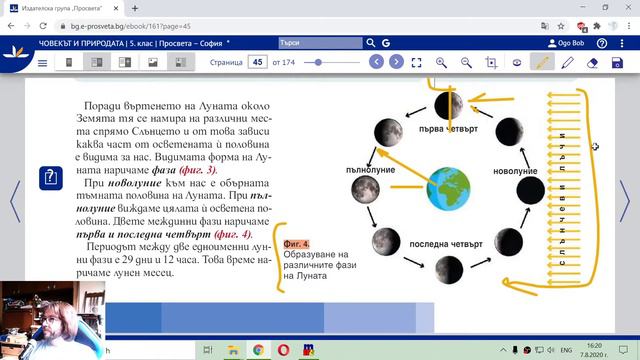Click the search field labeled Търси
The height and width of the screenshot is (360, 640).
coord(320,43)
